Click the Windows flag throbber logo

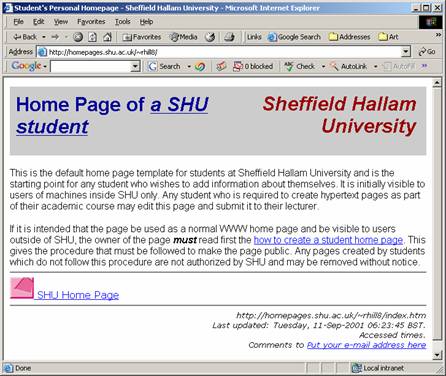[430, 22]
